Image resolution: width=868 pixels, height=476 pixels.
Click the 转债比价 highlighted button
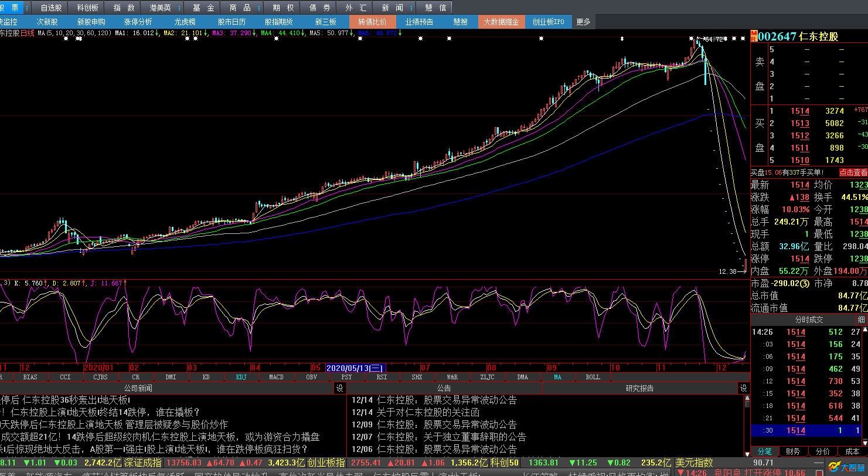pyautogui.click(x=373, y=22)
